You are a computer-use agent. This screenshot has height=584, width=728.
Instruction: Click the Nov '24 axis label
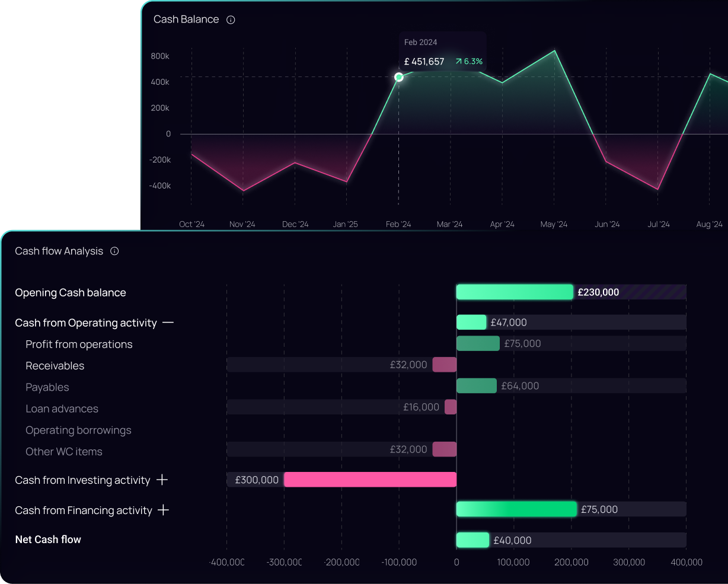tap(242, 224)
